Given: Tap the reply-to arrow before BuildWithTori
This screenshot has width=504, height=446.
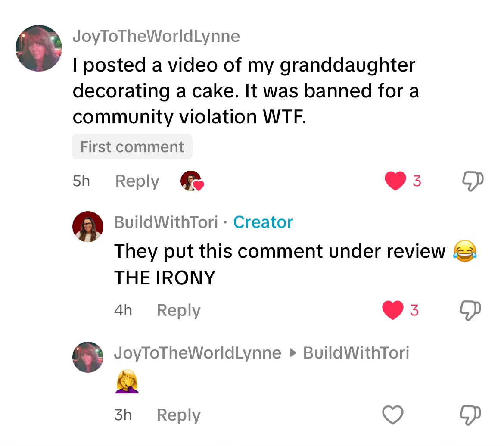Looking at the screenshot, I should coord(293,353).
